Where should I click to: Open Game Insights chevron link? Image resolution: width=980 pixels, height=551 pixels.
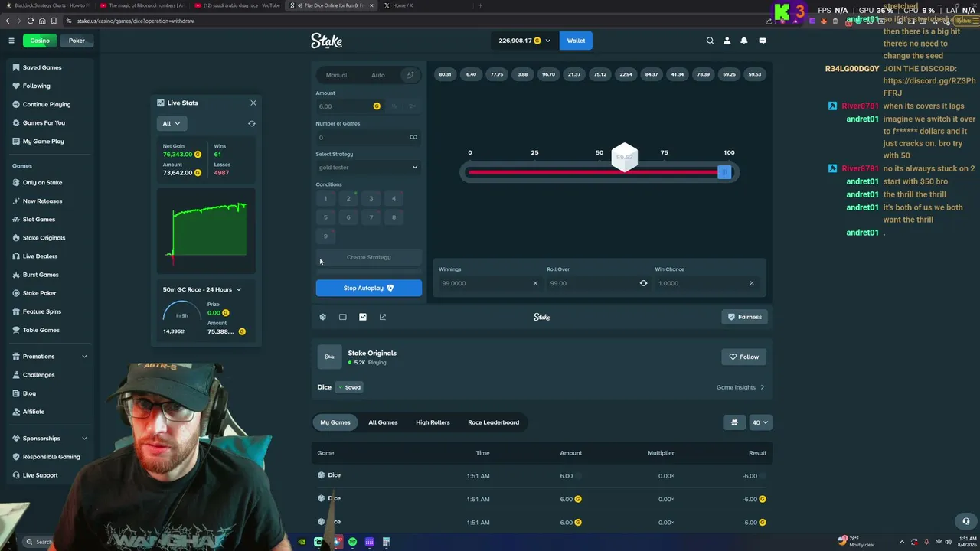click(x=740, y=387)
